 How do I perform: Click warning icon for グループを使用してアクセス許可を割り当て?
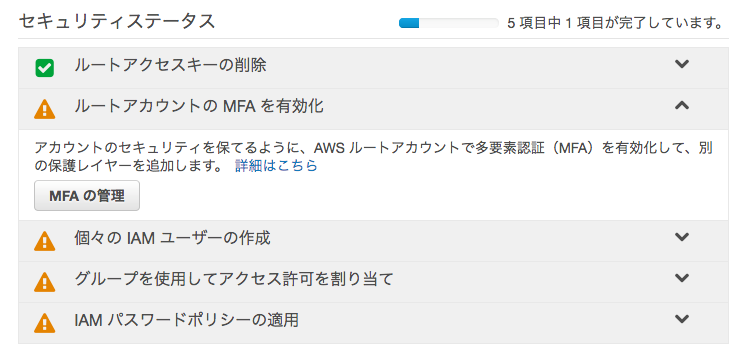coord(45,282)
